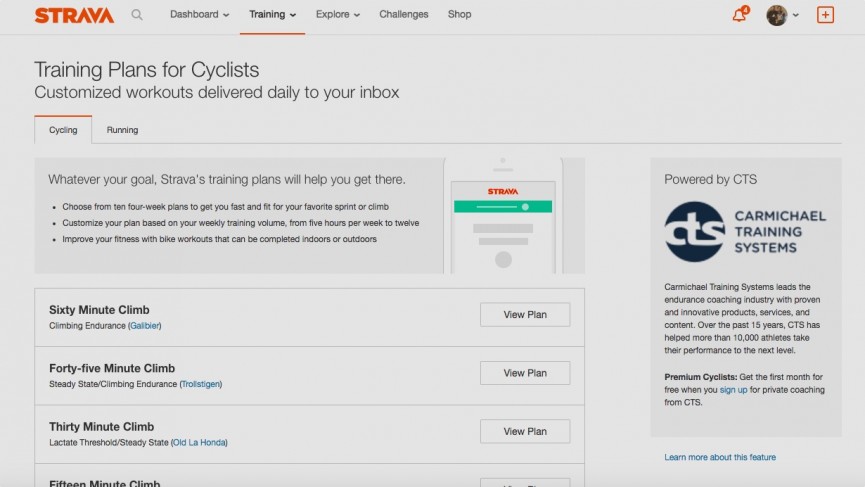Click the Forty-five Minute Climb title

112,368
